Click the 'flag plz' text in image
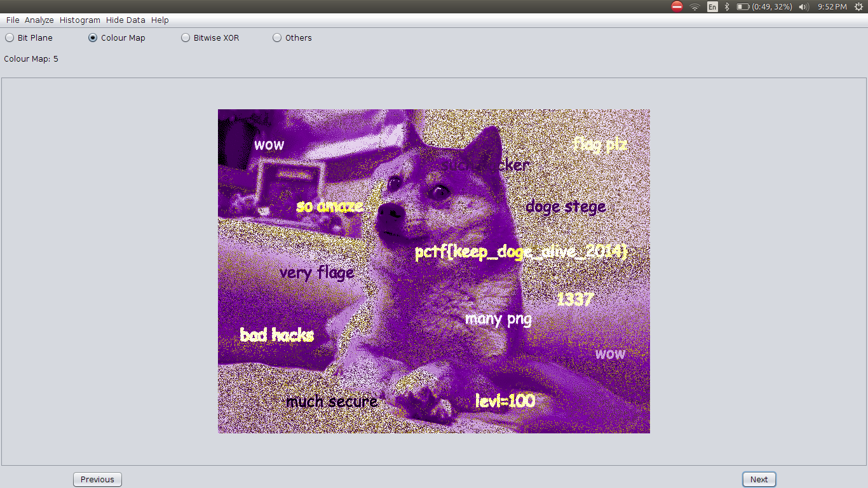 point(600,144)
